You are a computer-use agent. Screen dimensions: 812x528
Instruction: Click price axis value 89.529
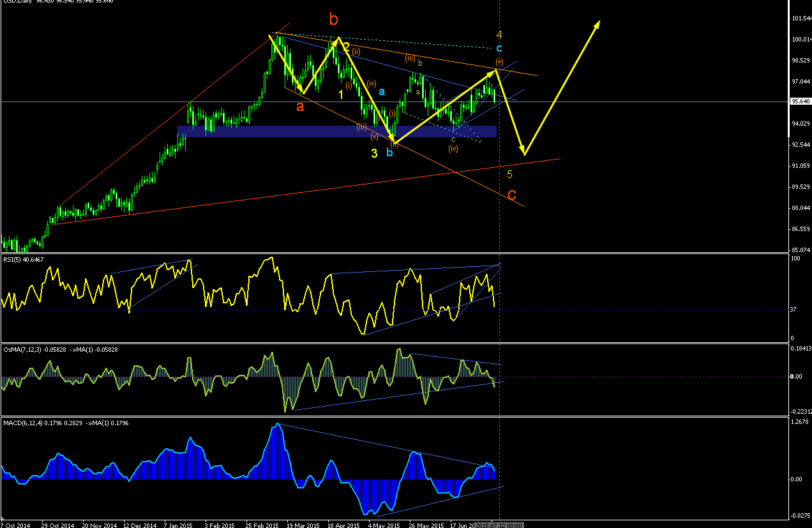coord(801,187)
